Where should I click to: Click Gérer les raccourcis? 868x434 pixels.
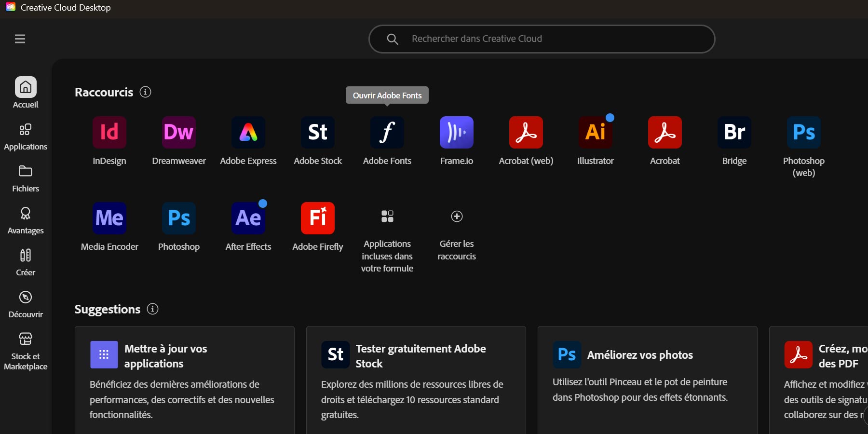point(457,235)
